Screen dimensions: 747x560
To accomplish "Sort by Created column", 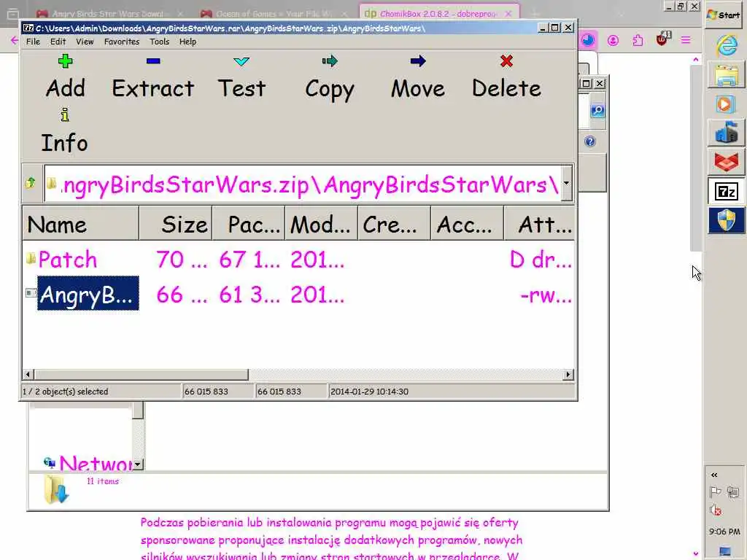I will coord(394,223).
